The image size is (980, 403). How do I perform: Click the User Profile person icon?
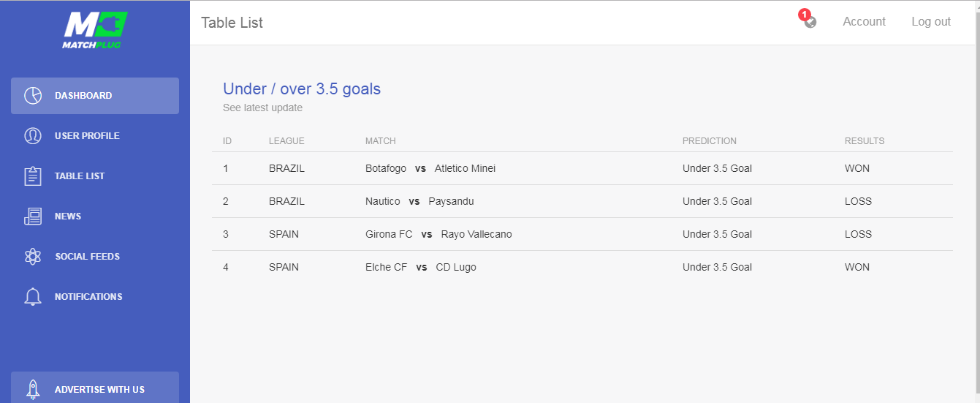click(x=33, y=136)
